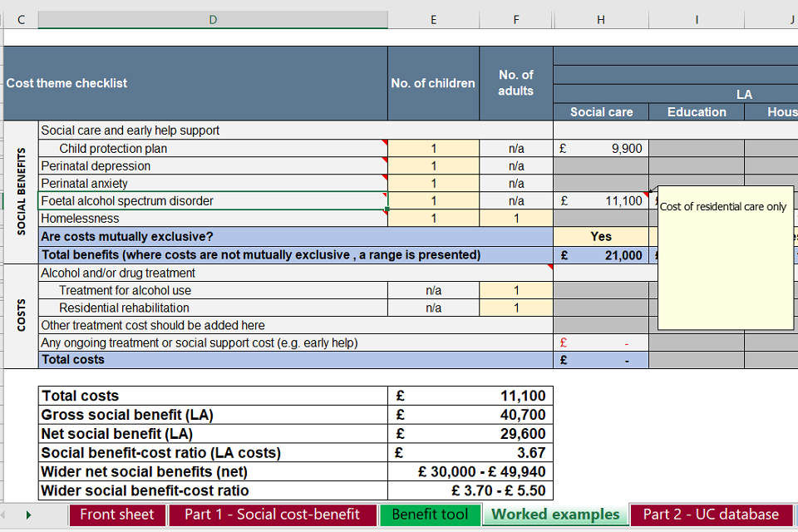Image resolution: width=798 pixels, height=532 pixels.
Task: Click the 'Cost of residential care only' comment box
Action: pos(725,258)
